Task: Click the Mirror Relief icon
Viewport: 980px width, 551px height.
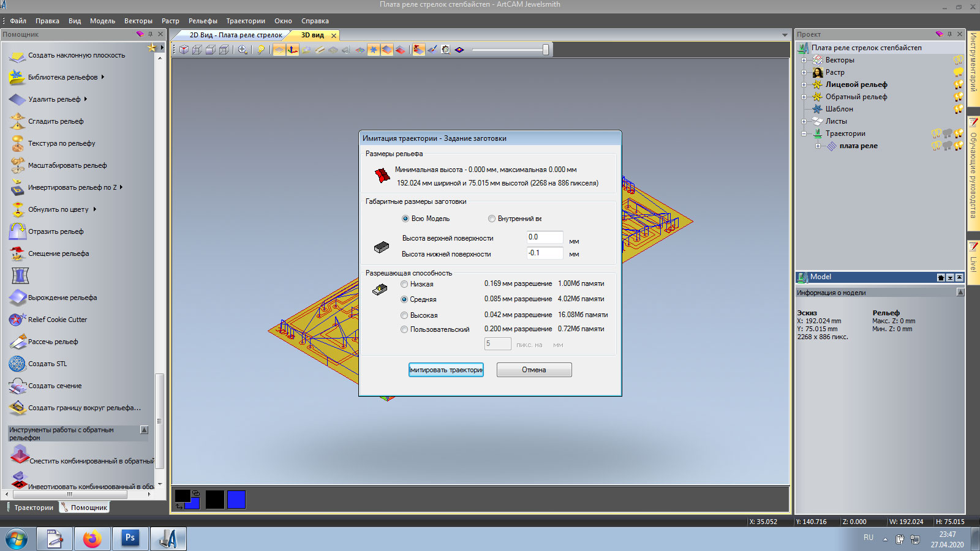Action: pyautogui.click(x=18, y=231)
